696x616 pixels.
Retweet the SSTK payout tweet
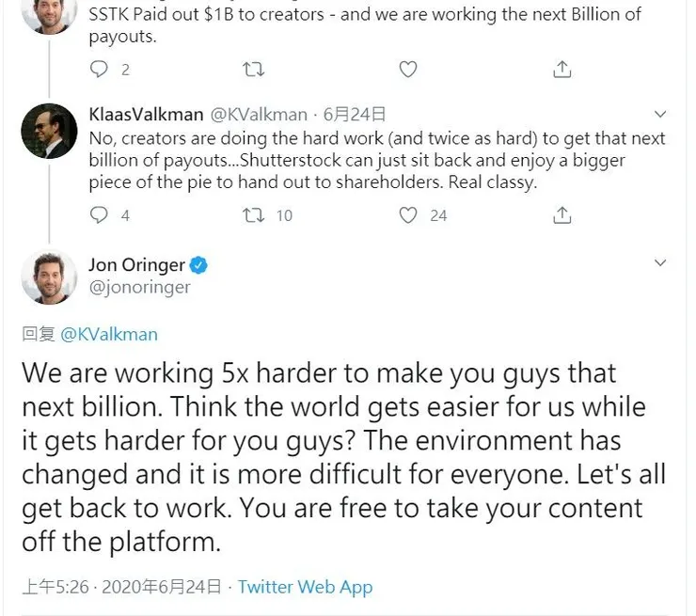tap(254, 69)
